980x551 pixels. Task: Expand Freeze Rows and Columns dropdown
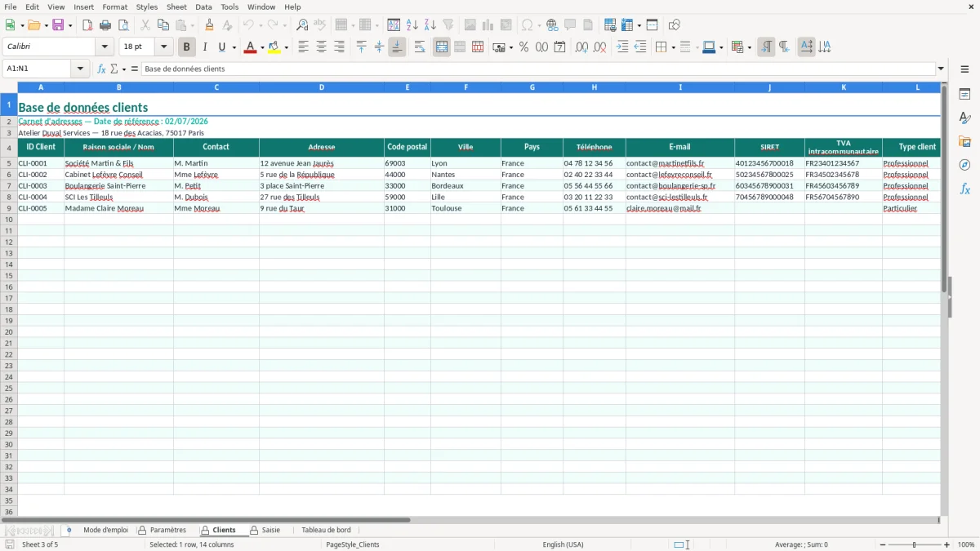[x=639, y=25]
